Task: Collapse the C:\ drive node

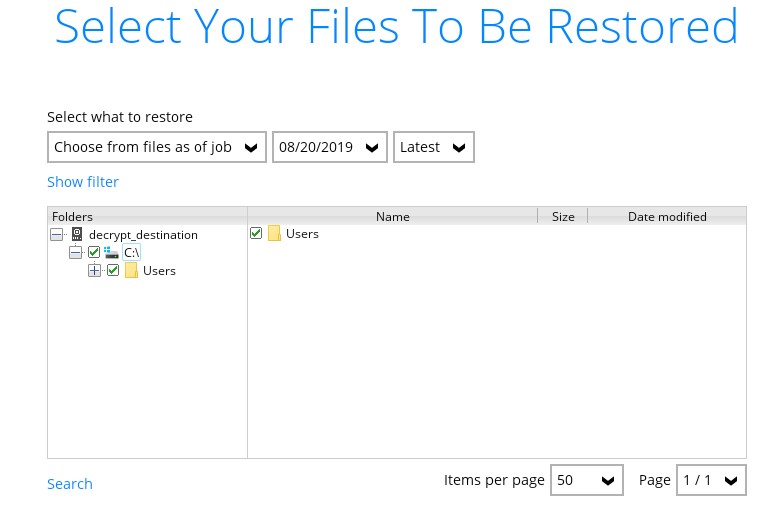Action: point(75,253)
